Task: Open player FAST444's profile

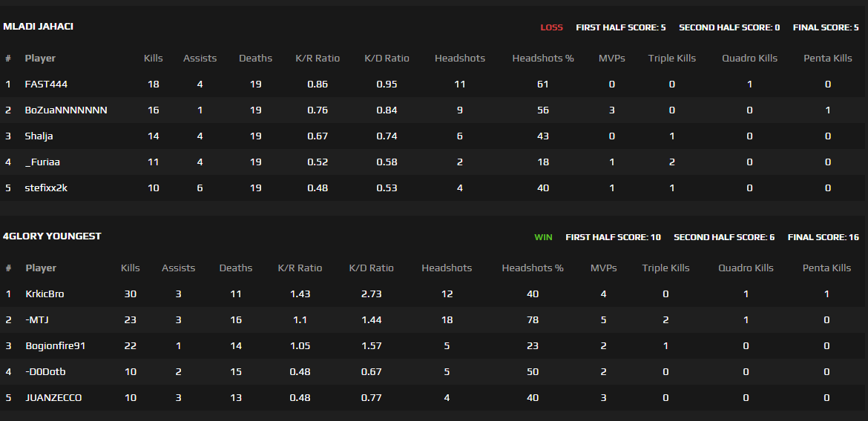Action: (46, 84)
